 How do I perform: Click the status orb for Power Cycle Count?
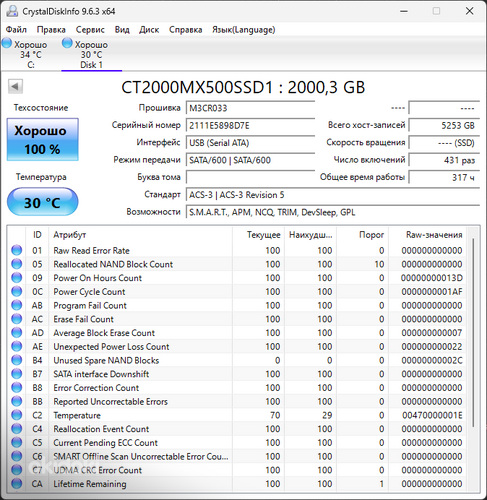click(x=16, y=291)
